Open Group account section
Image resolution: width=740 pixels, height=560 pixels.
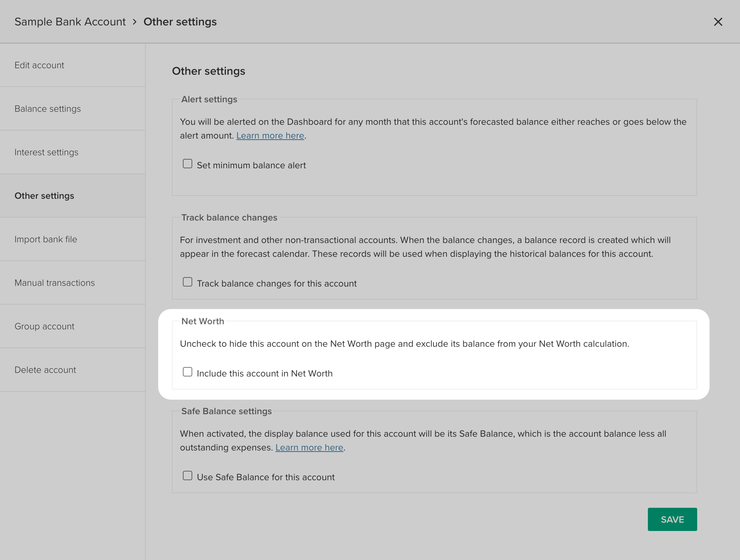44,326
